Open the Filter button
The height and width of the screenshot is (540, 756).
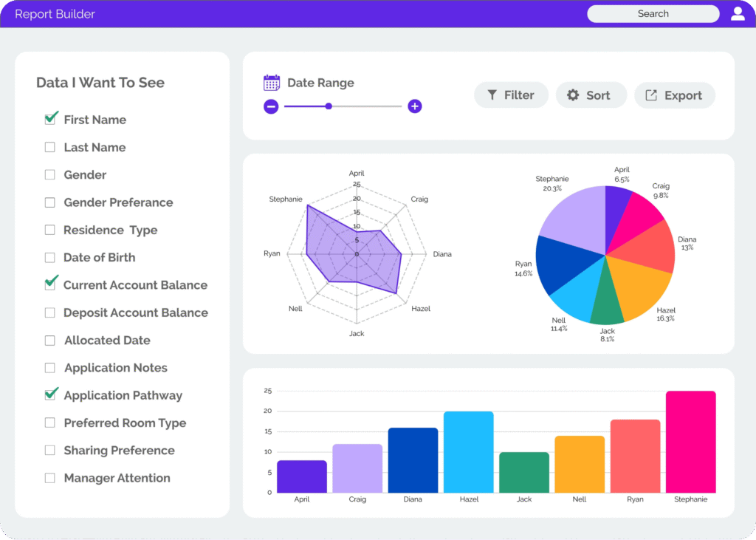click(x=511, y=95)
